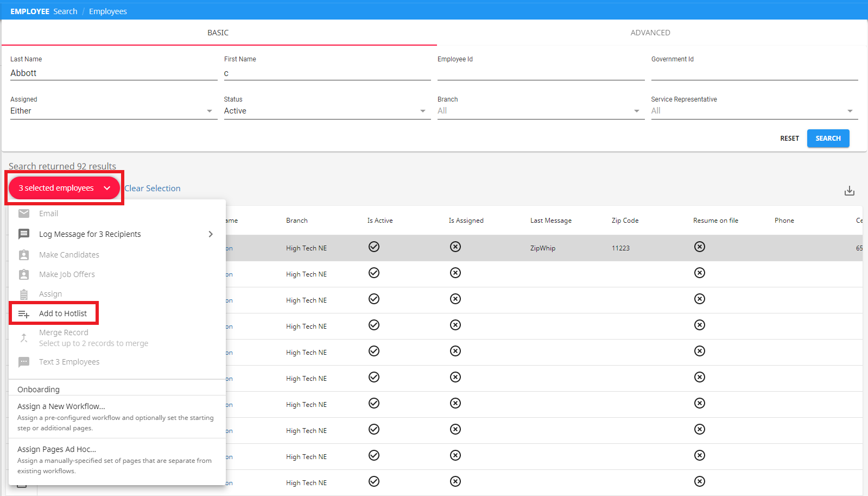Image resolution: width=868 pixels, height=496 pixels.
Task: Click the Make Candidates badge icon
Action: 24,255
